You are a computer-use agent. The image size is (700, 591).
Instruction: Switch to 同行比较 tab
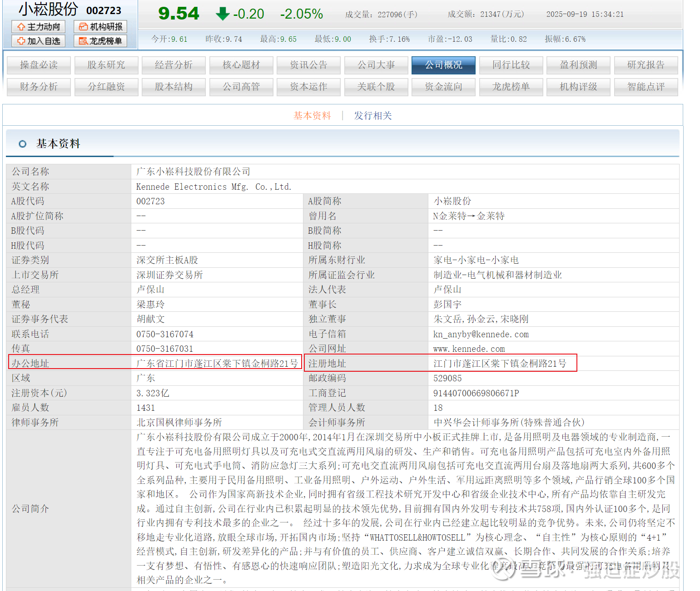[x=511, y=65]
